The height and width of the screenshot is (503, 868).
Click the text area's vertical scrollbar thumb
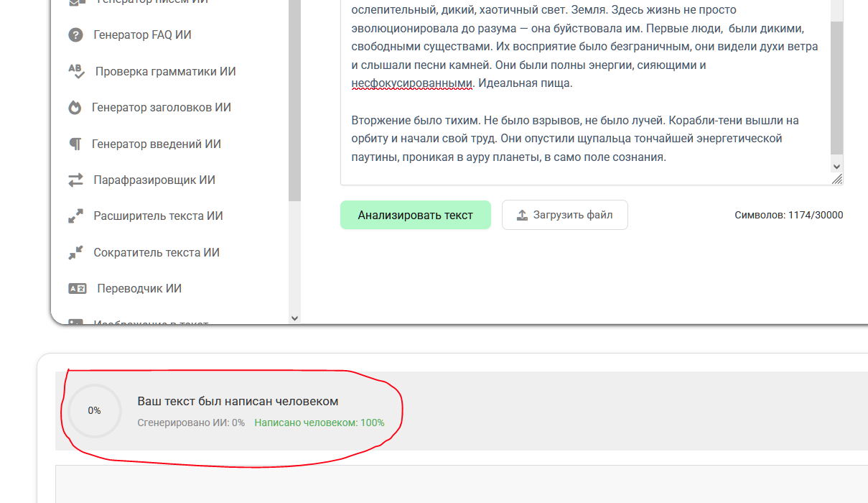pos(836,86)
